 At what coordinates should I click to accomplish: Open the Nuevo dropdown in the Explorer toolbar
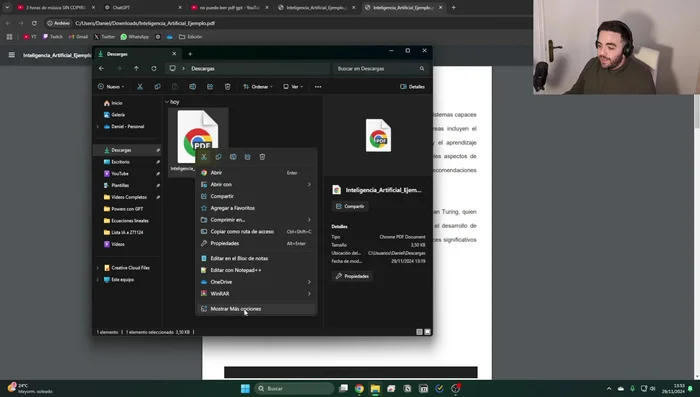point(111,87)
